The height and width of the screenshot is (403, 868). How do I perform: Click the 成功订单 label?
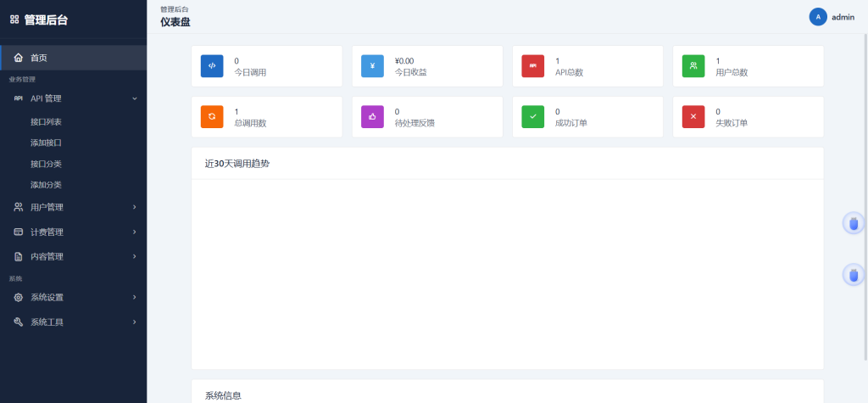[571, 123]
